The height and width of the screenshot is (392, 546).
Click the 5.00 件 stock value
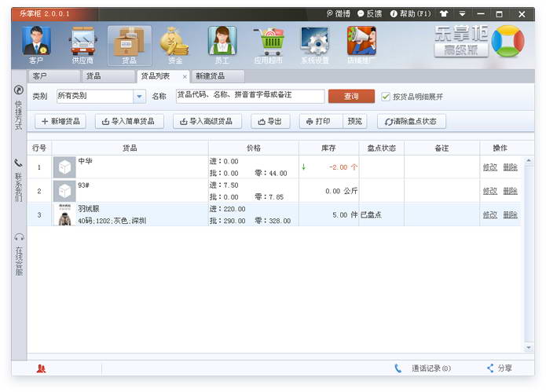click(345, 214)
